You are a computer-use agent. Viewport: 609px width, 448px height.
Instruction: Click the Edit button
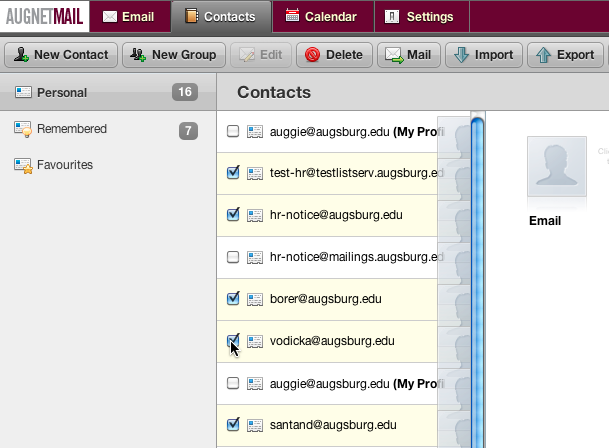[x=261, y=55]
